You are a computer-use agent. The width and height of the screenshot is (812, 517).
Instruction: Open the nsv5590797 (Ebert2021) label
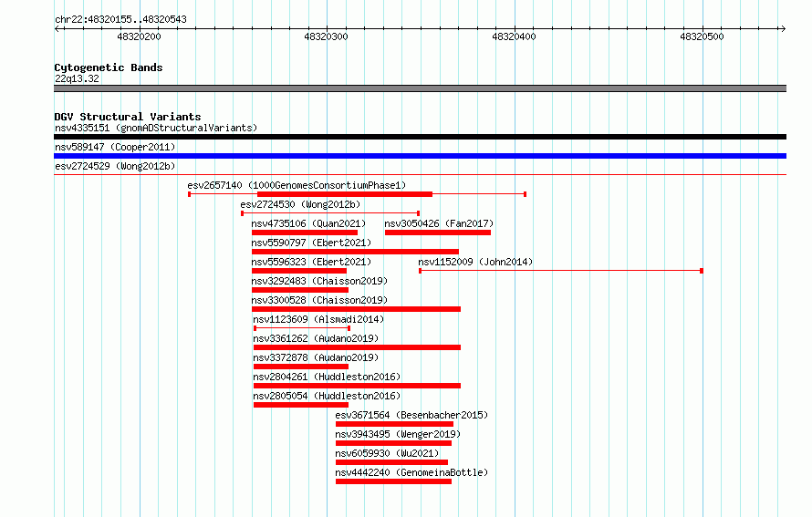point(311,243)
